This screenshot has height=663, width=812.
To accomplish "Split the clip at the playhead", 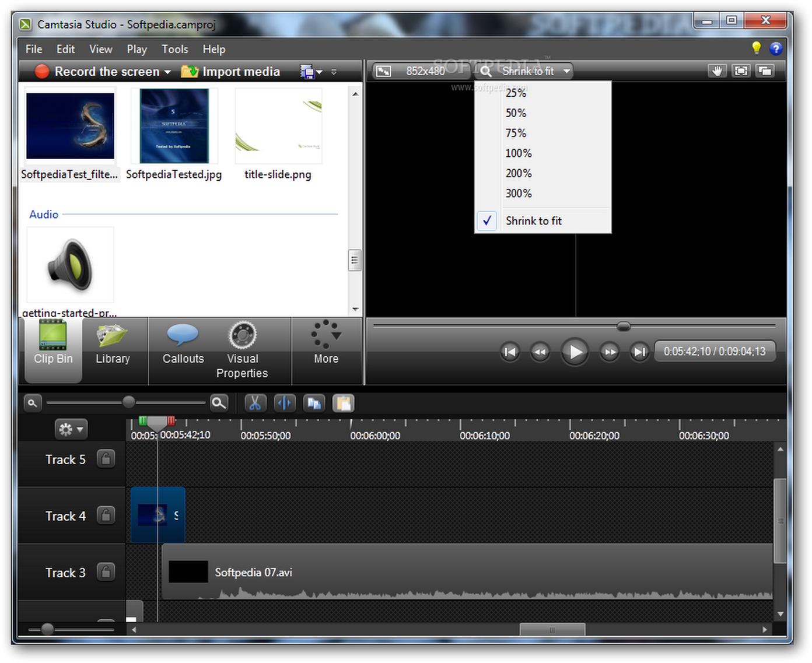I will click(285, 402).
